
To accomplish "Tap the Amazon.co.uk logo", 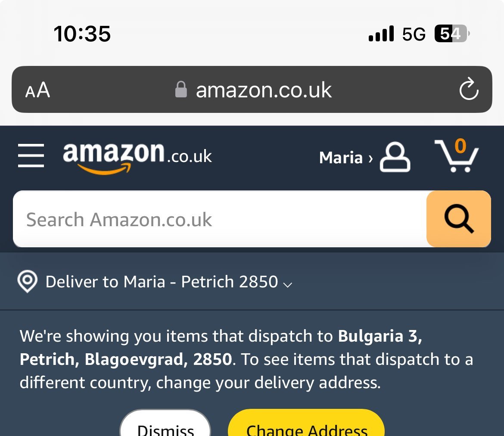I will click(137, 158).
